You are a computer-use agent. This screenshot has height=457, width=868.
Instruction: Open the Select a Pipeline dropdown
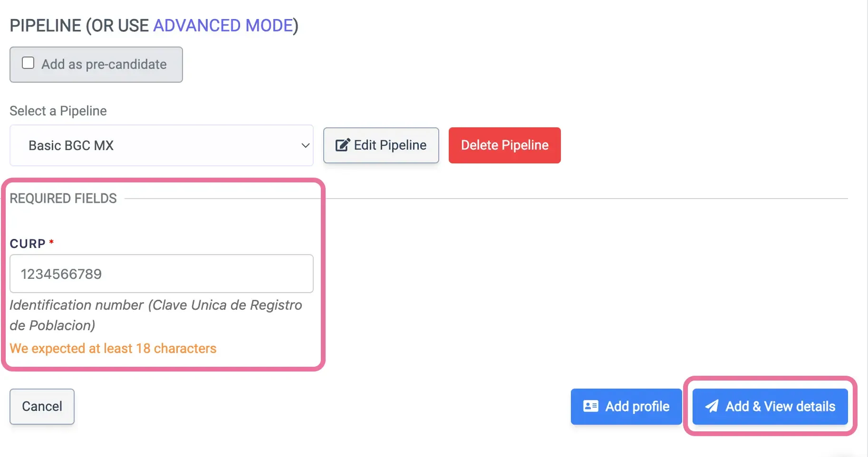(x=162, y=145)
